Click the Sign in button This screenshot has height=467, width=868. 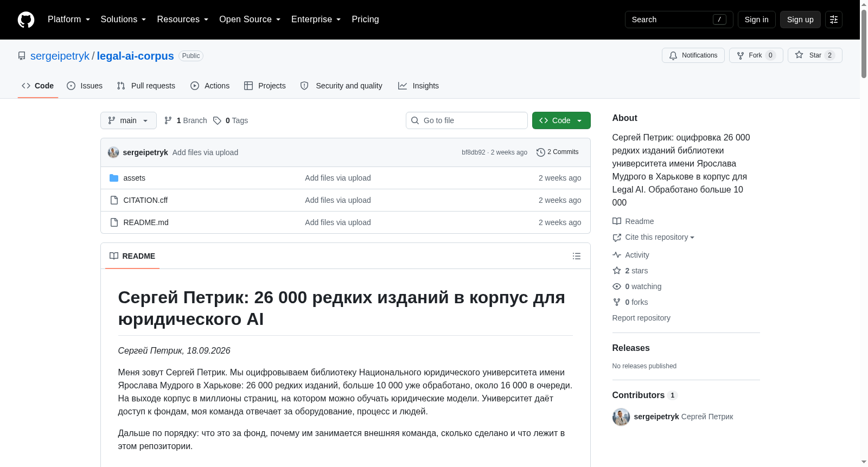coord(756,20)
